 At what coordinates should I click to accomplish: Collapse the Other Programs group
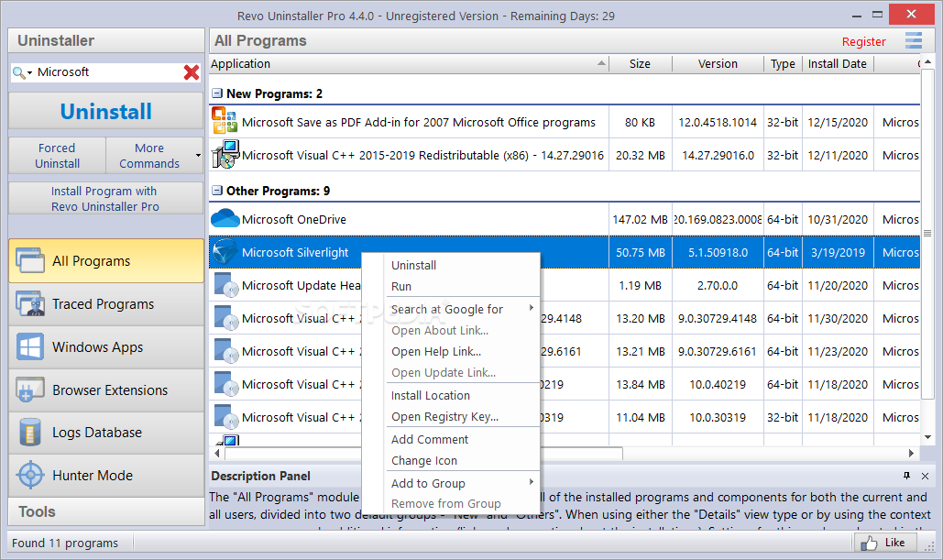(218, 191)
